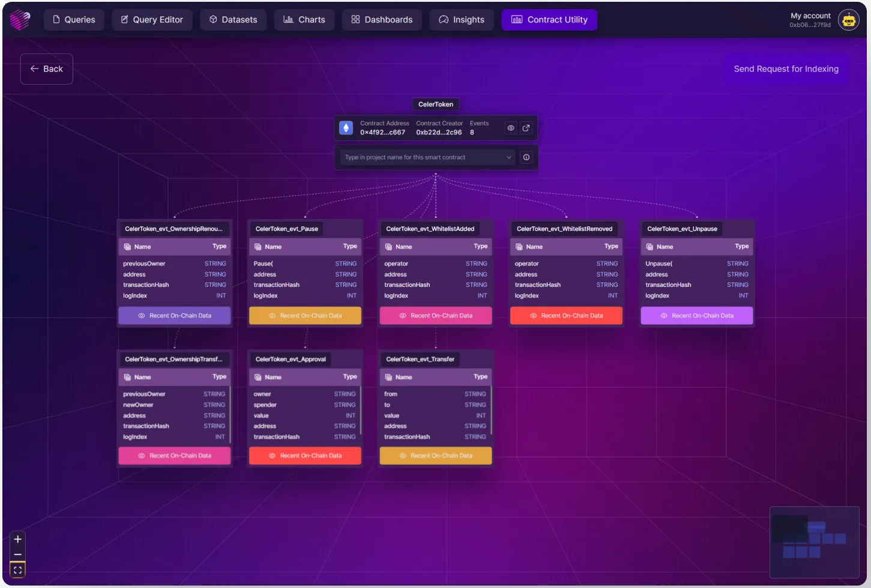Image resolution: width=871 pixels, height=588 pixels.
Task: Select Pause( row in Pause table
Action: pyautogui.click(x=305, y=264)
